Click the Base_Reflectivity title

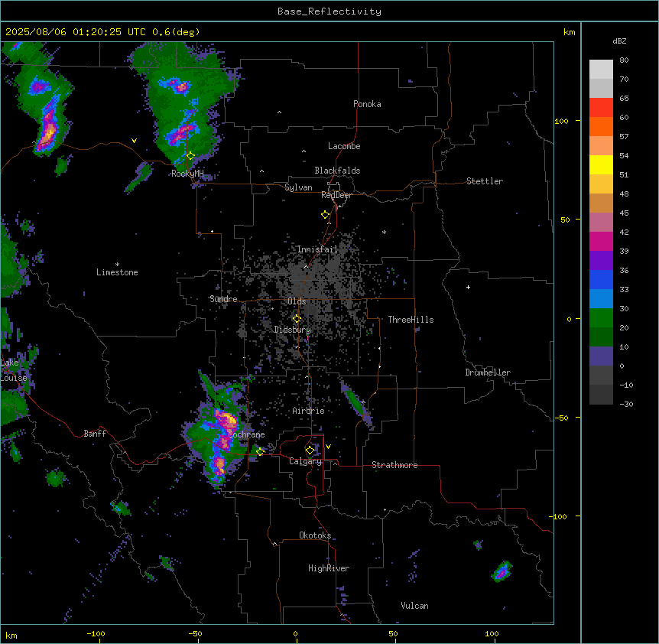point(329,11)
